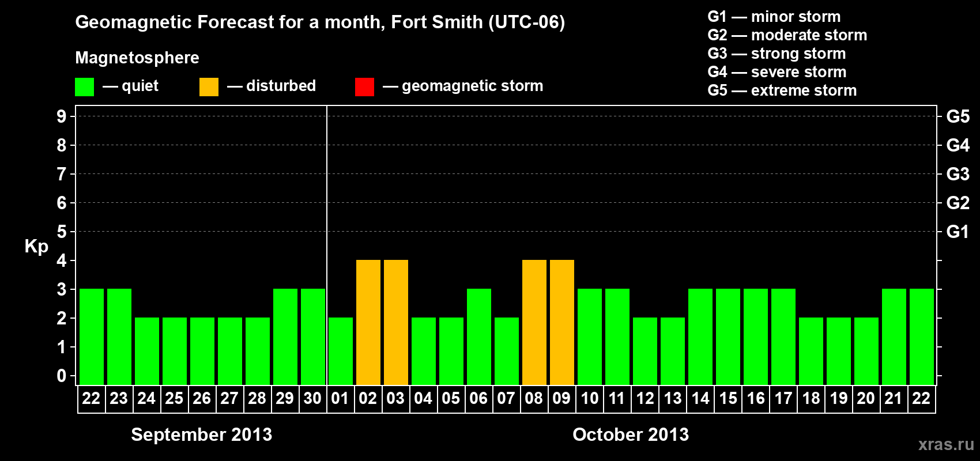Click the green quiet legend swatch
This screenshot has height=461, width=980.
coord(84,87)
